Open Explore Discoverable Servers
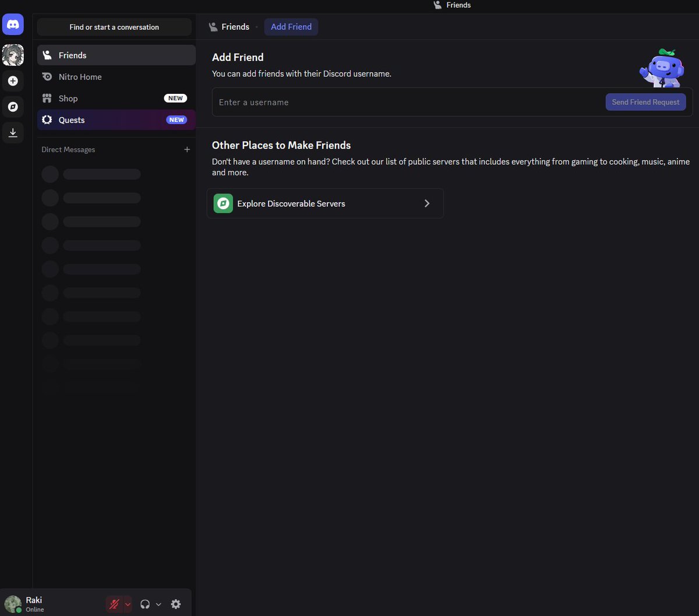The width and height of the screenshot is (699, 616). (325, 203)
